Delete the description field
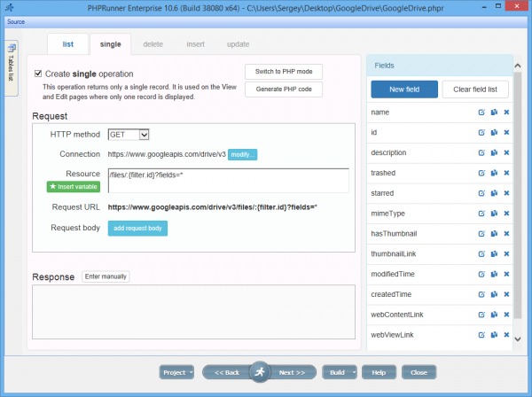Image resolution: width=532 pixels, height=397 pixels. [506, 152]
